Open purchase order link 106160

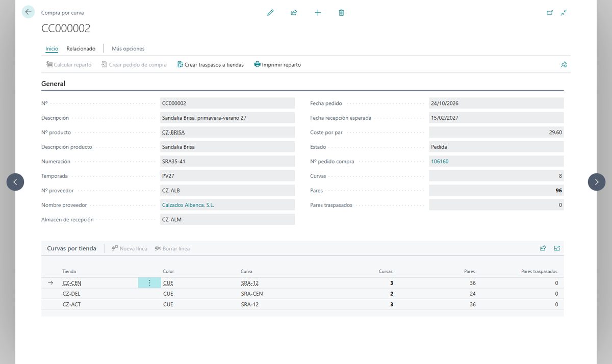[x=440, y=162]
